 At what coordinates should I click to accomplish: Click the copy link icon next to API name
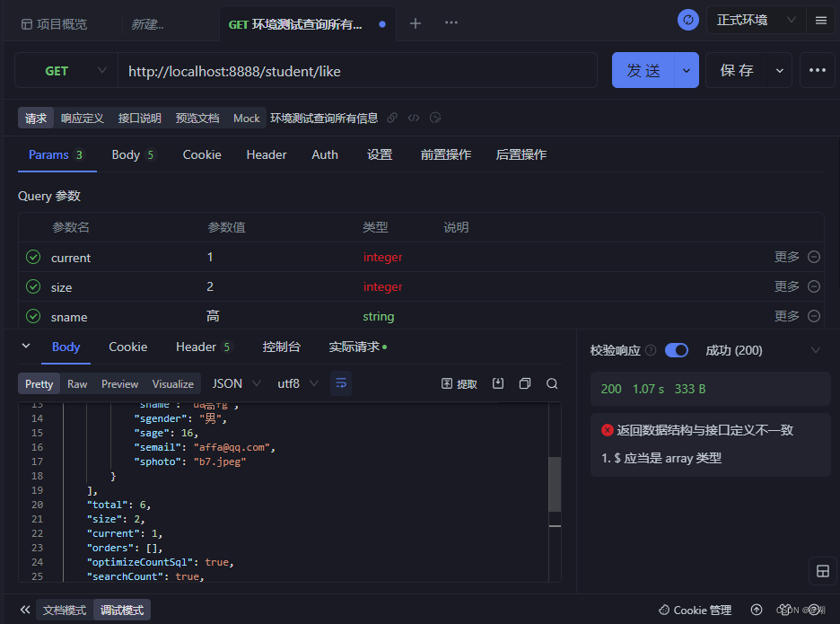pos(392,118)
